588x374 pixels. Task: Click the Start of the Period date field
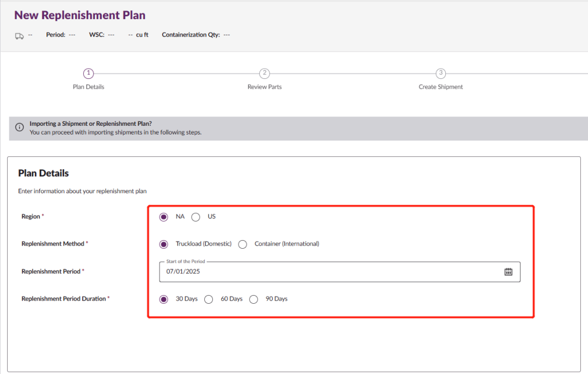(x=327, y=272)
